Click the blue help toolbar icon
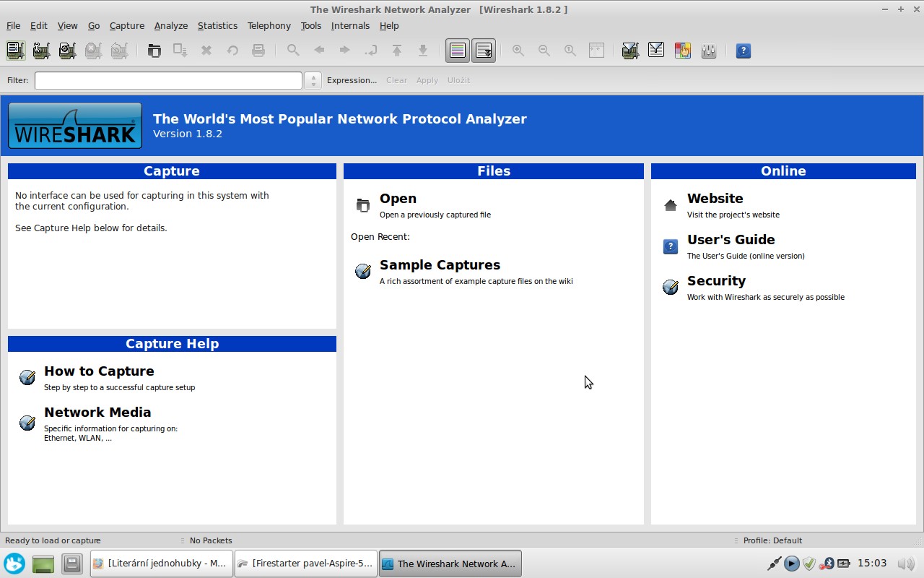 click(x=743, y=51)
